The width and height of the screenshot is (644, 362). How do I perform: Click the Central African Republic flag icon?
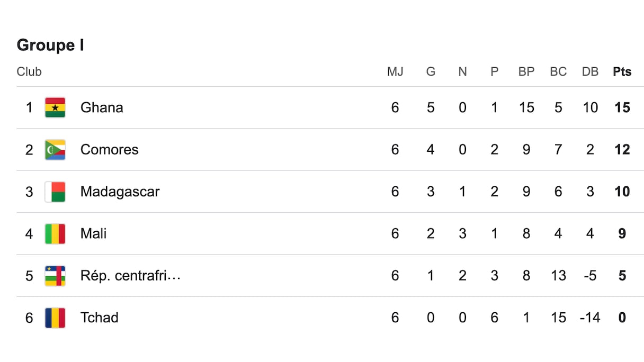(55, 276)
